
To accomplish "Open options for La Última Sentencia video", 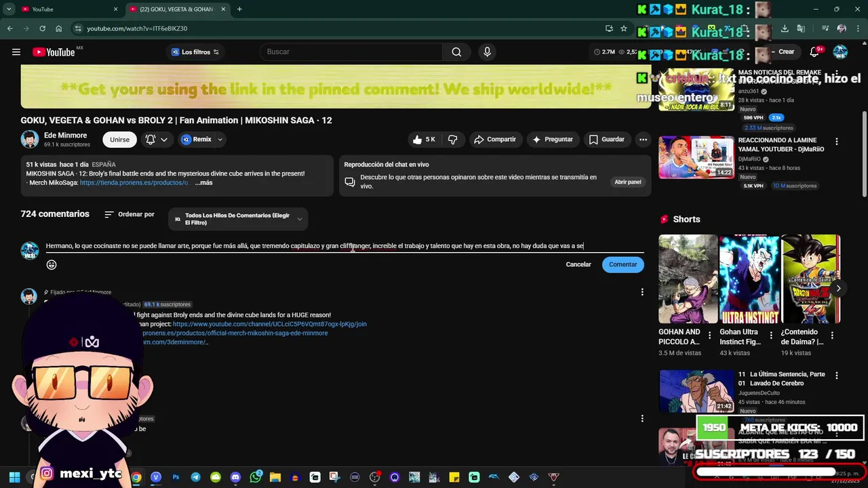I will (836, 375).
